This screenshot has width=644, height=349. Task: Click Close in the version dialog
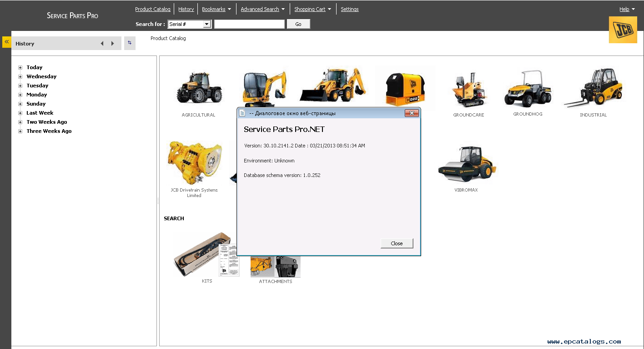[397, 243]
